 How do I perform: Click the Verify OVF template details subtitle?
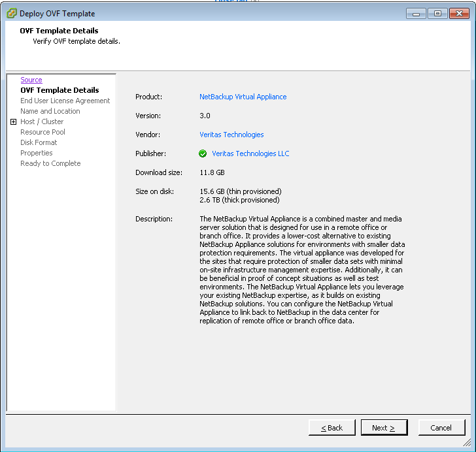tap(76, 41)
